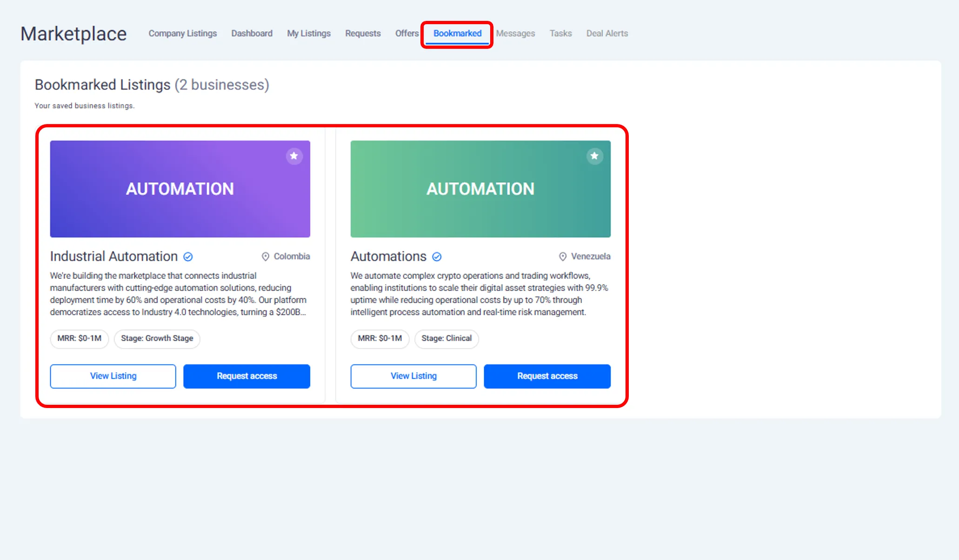The width and height of the screenshot is (959, 560).
Task: Select the Offers tab
Action: point(407,33)
